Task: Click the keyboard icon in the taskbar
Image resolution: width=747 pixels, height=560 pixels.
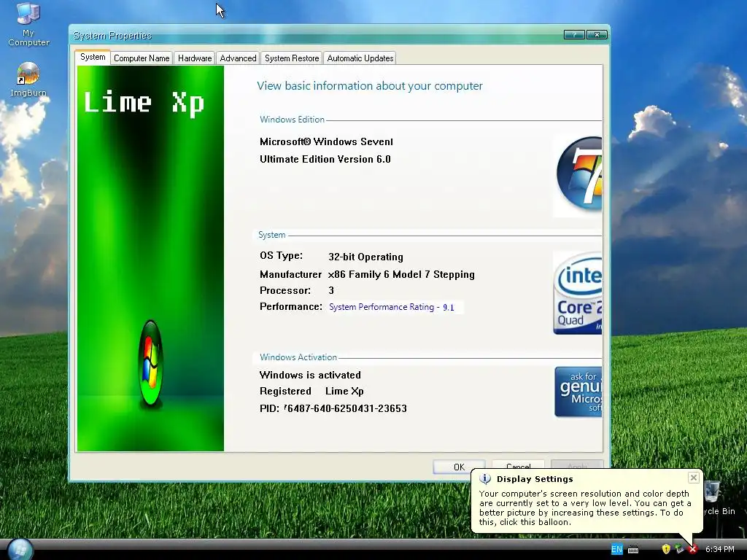Action: point(633,550)
